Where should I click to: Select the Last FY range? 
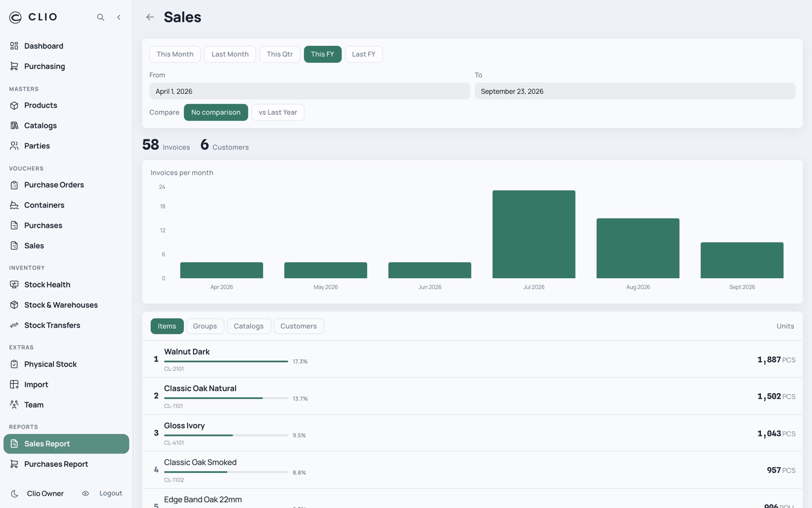pos(363,54)
